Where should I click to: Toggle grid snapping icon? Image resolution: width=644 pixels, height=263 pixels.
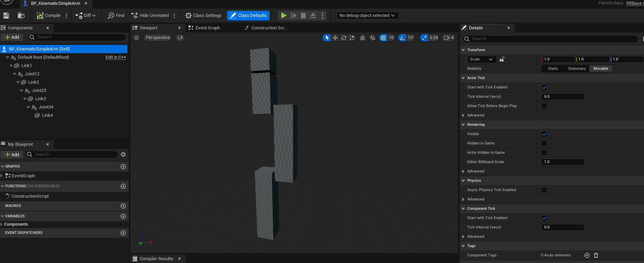pyautogui.click(x=383, y=38)
